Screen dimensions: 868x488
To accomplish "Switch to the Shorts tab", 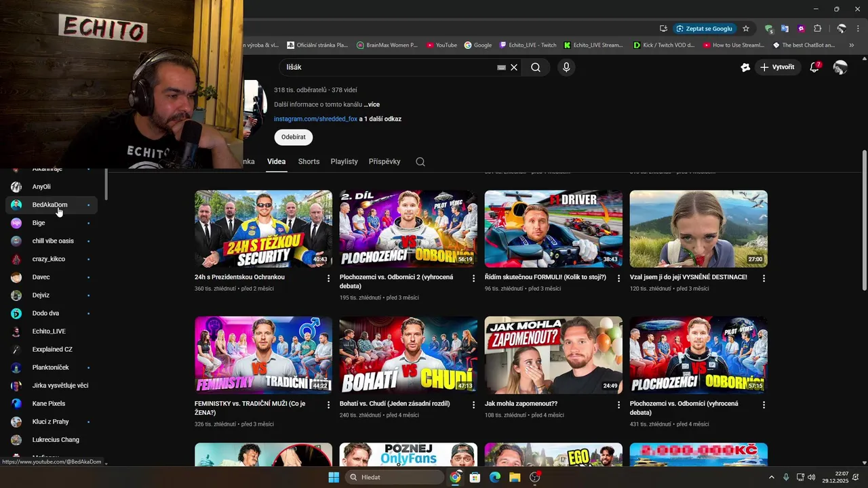I will [309, 161].
